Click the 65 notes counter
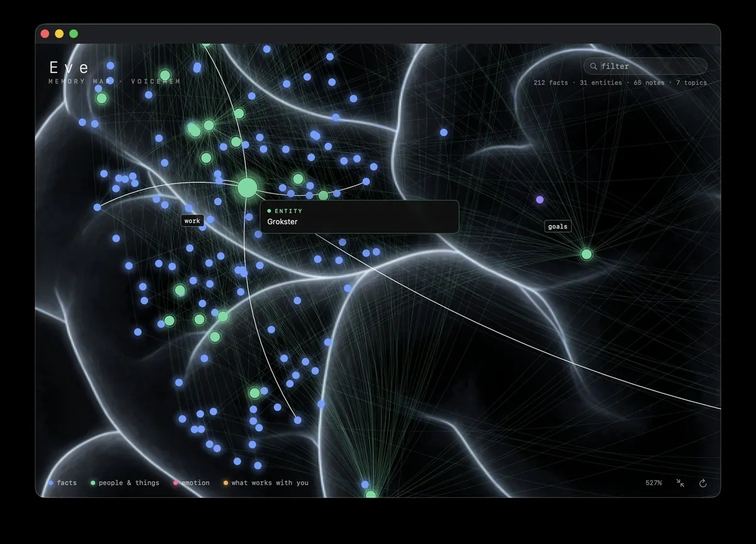Image resolution: width=756 pixels, height=544 pixels. [x=649, y=83]
